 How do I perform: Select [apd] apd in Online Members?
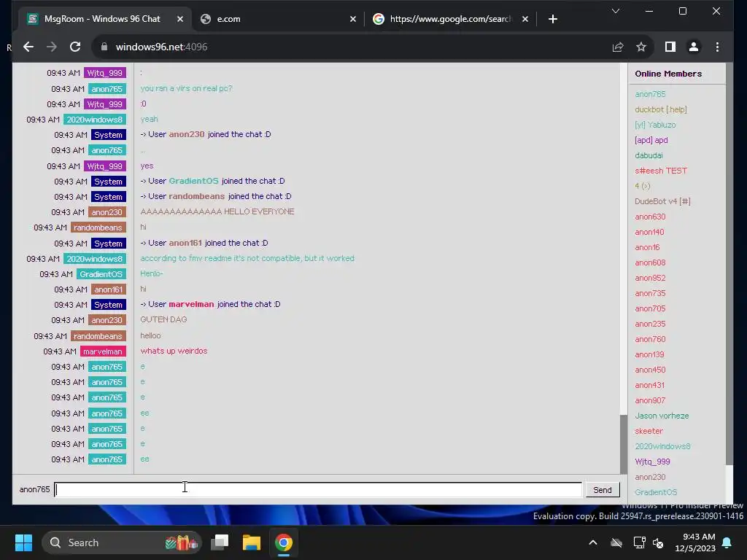point(651,140)
